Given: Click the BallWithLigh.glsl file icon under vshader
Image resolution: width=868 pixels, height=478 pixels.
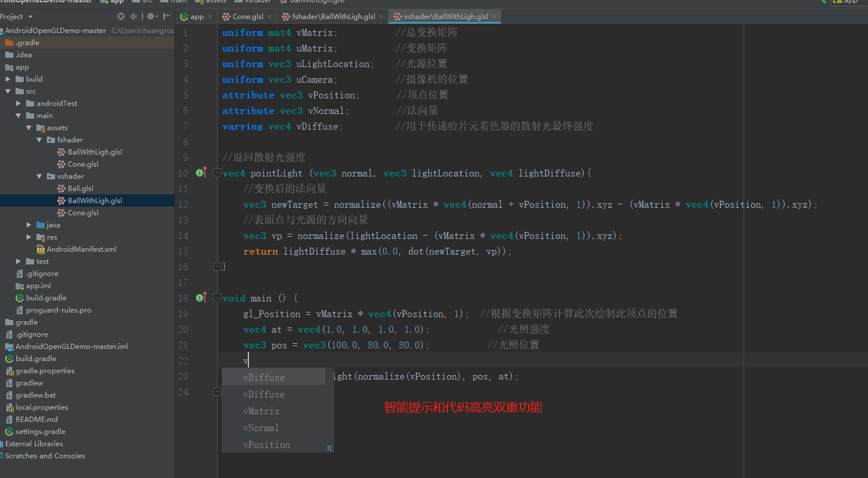Looking at the screenshot, I should [x=60, y=200].
